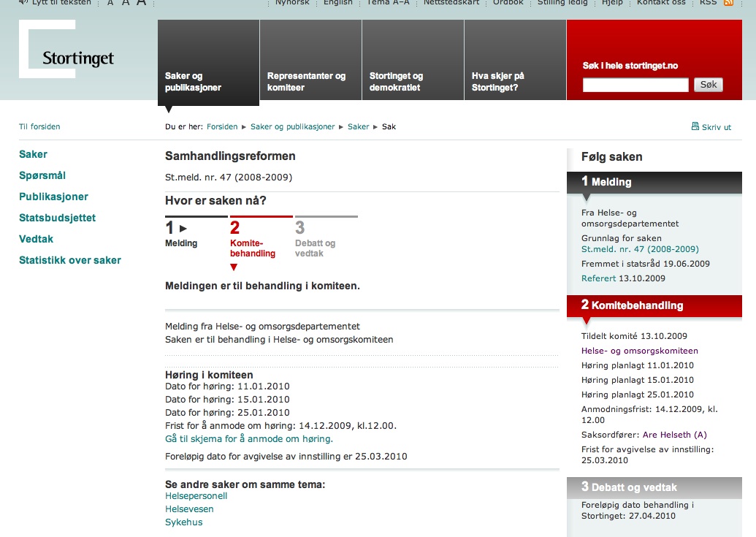Switch language with the Nynorsk link
Screen dimensions: 756x537
pos(292,2)
